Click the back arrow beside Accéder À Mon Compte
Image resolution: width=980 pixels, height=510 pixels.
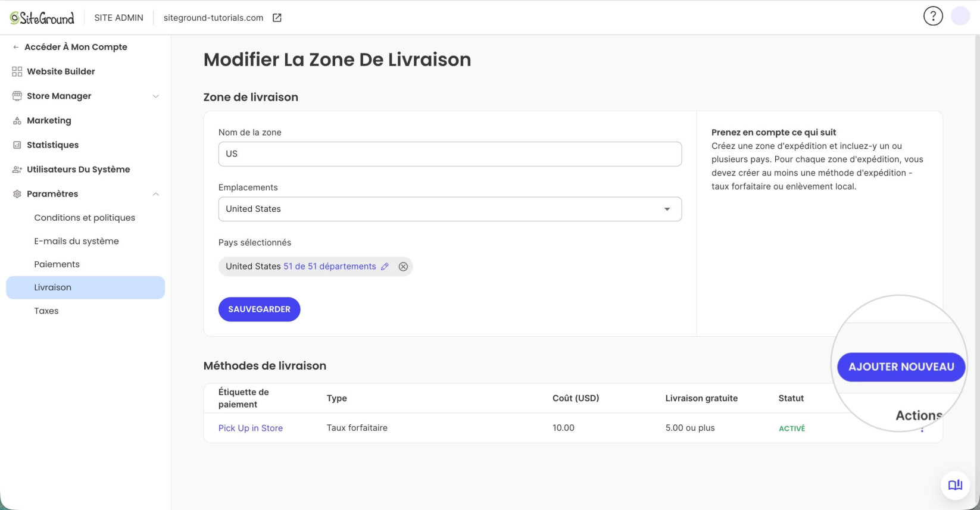click(x=15, y=47)
